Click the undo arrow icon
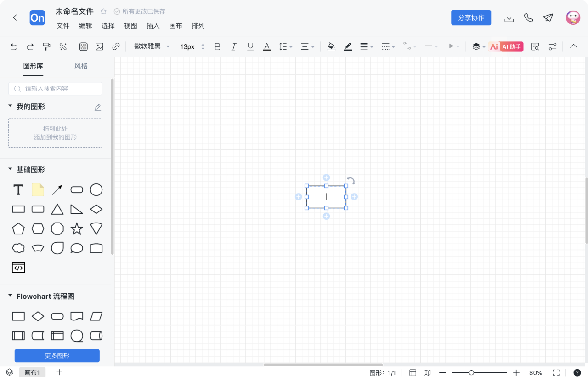The width and height of the screenshot is (588, 377). tap(14, 46)
